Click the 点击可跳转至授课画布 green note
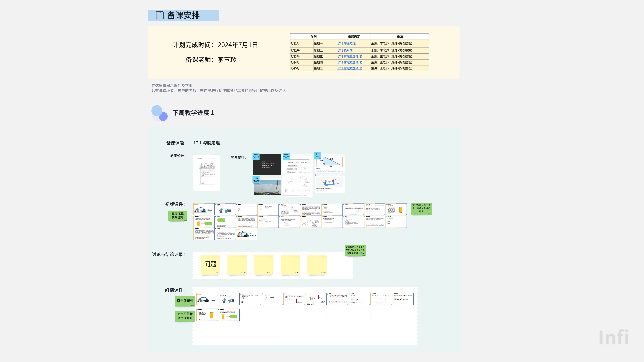The height and width of the screenshot is (362, 644). pyautogui.click(x=185, y=316)
